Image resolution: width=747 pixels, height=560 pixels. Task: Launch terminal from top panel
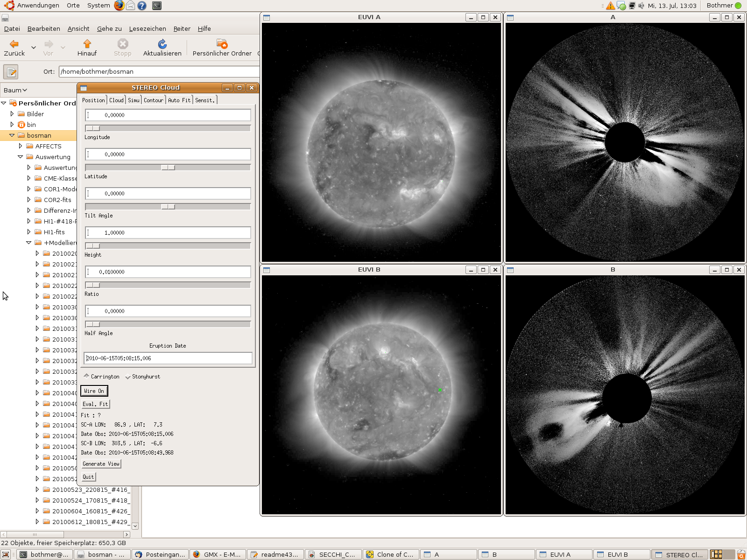(157, 6)
